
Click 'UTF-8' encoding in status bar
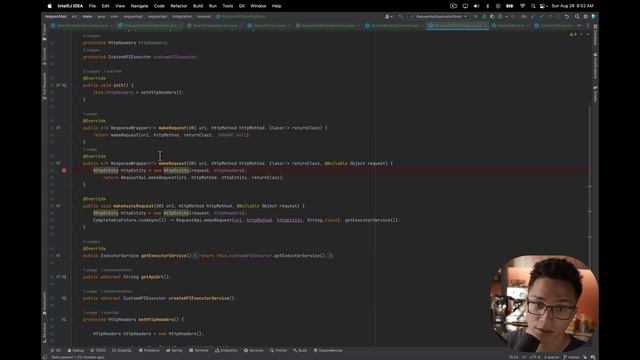(x=535, y=357)
